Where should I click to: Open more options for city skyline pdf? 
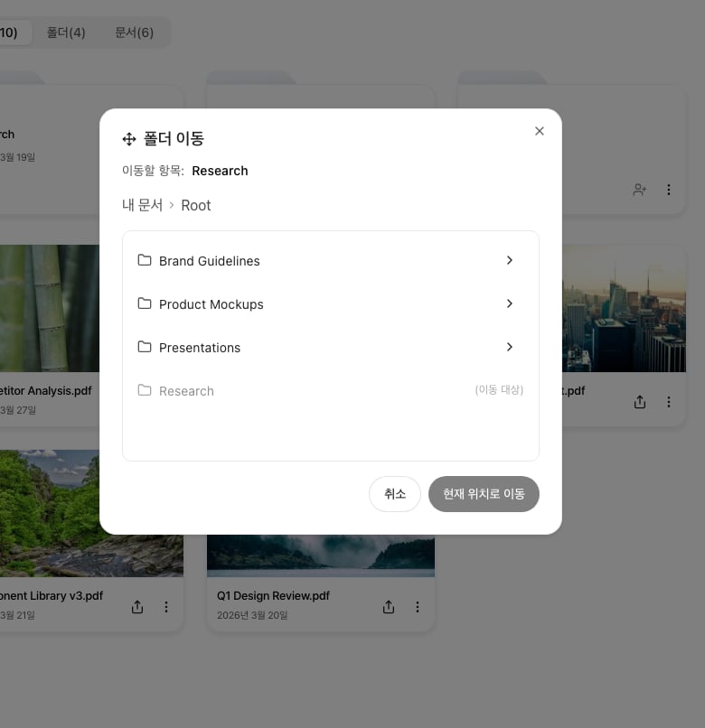pyautogui.click(x=668, y=402)
